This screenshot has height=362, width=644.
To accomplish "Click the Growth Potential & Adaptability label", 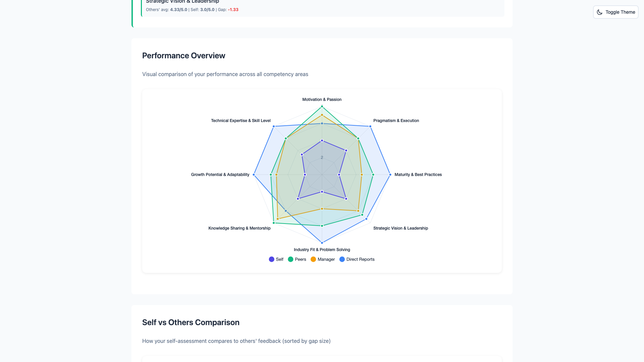I will tap(220, 174).
